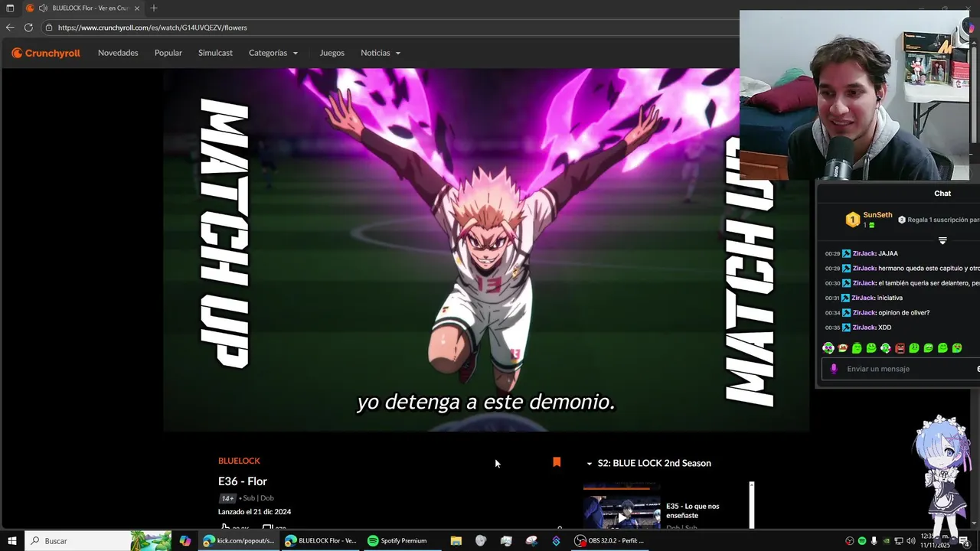Click the microphone tray icon
This screenshot has height=551, width=980.
point(874,541)
